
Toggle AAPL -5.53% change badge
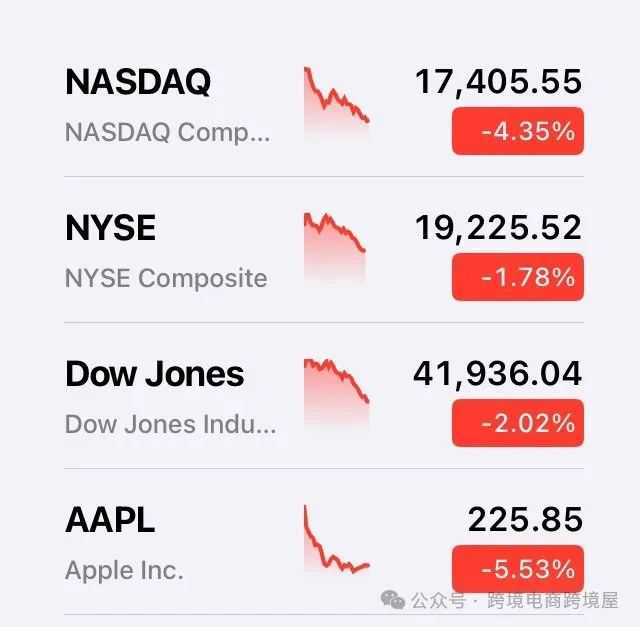point(517,569)
